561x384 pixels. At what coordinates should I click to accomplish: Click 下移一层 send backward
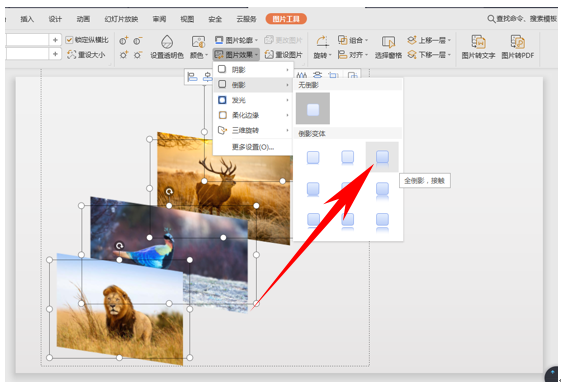click(x=429, y=55)
